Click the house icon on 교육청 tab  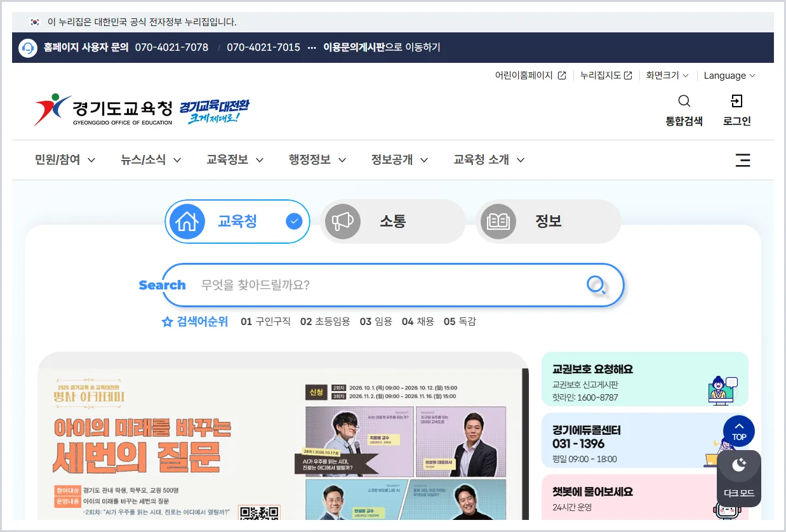[x=187, y=222]
